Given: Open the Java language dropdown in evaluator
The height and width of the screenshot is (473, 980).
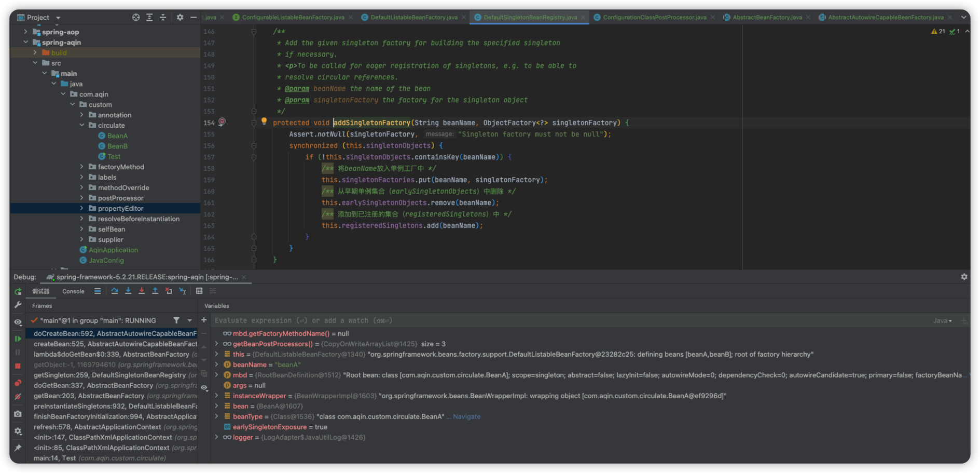Looking at the screenshot, I should click(x=943, y=321).
